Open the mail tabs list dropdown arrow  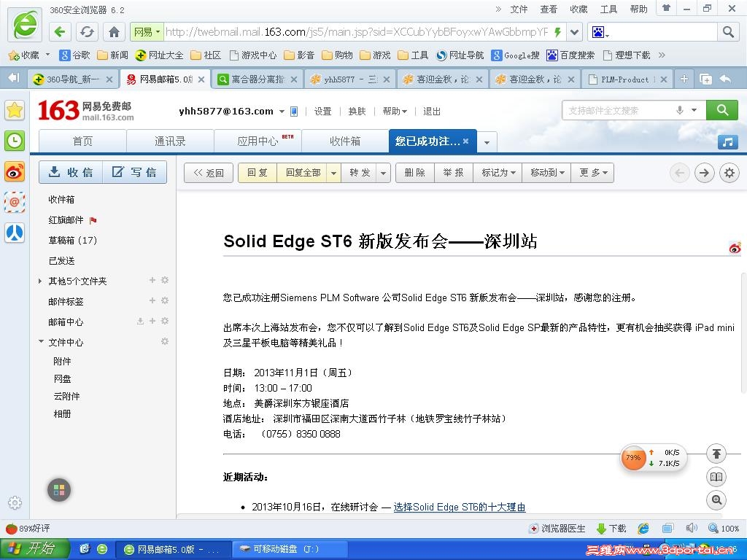pyautogui.click(x=487, y=142)
